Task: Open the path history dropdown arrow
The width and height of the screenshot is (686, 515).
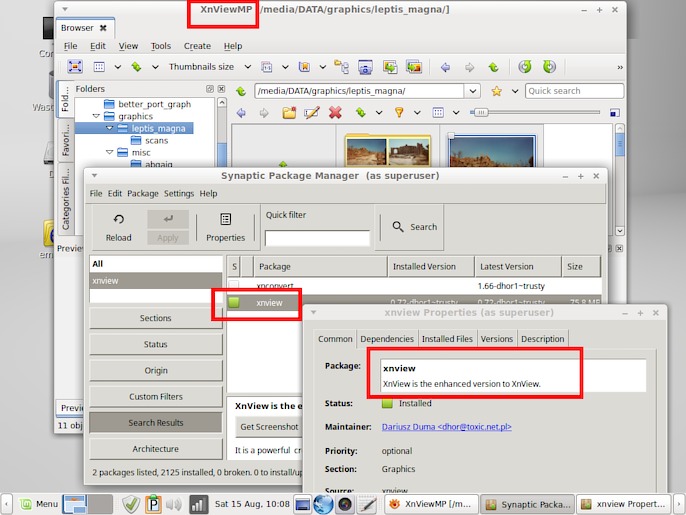Action: point(472,91)
